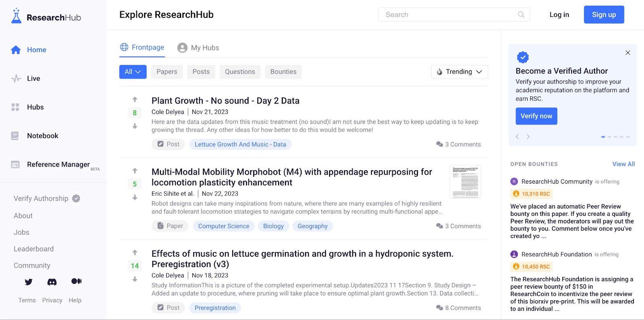Viewport: 644px width, 320px height.
Task: Upvote the lettuce germination Preregistration post
Action: 135,252
